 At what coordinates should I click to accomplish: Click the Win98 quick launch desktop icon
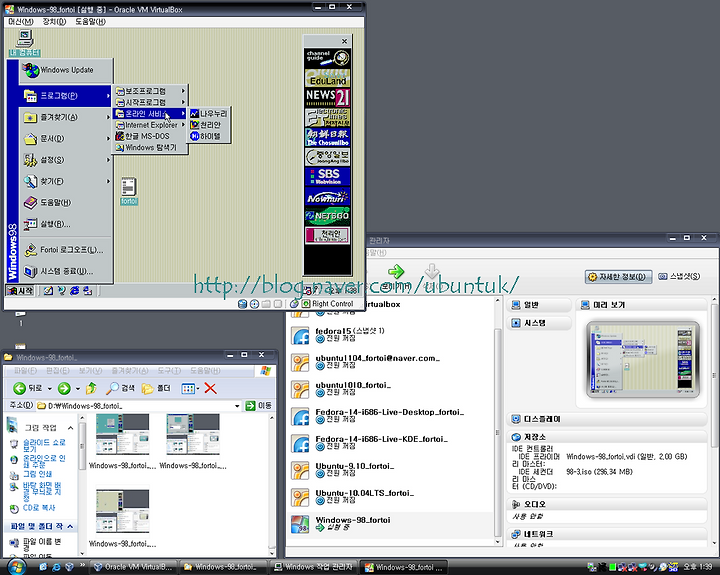tap(48, 291)
